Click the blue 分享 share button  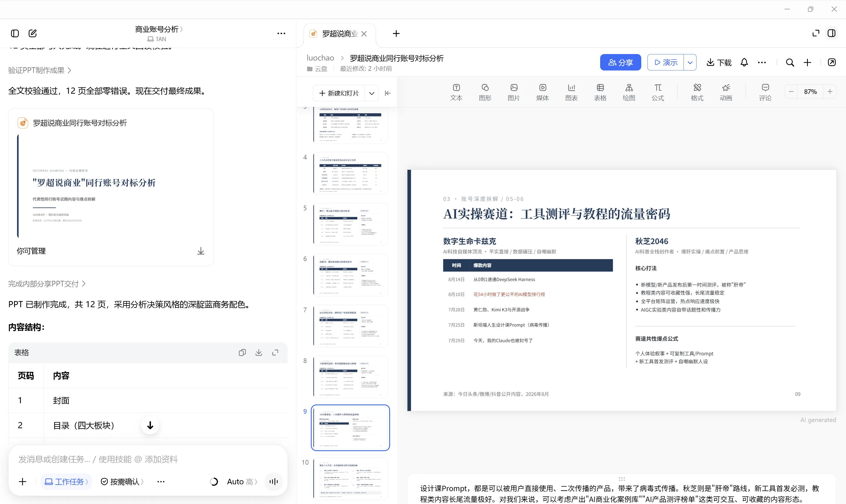coord(620,63)
